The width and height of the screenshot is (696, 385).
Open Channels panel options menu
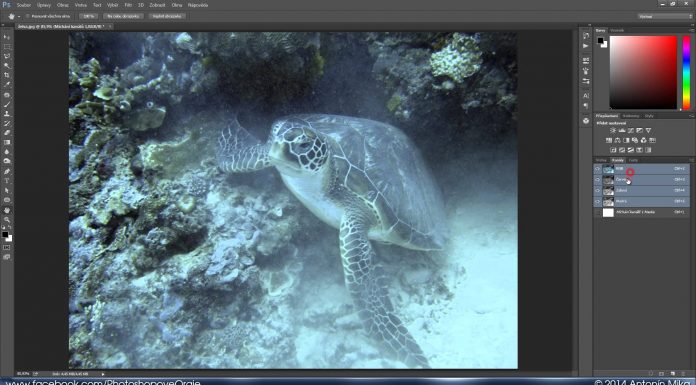coord(692,160)
